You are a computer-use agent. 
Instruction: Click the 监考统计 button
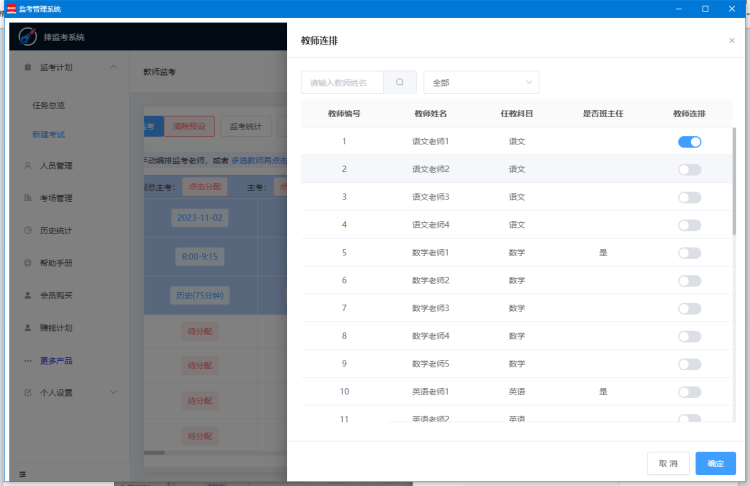tap(245, 126)
